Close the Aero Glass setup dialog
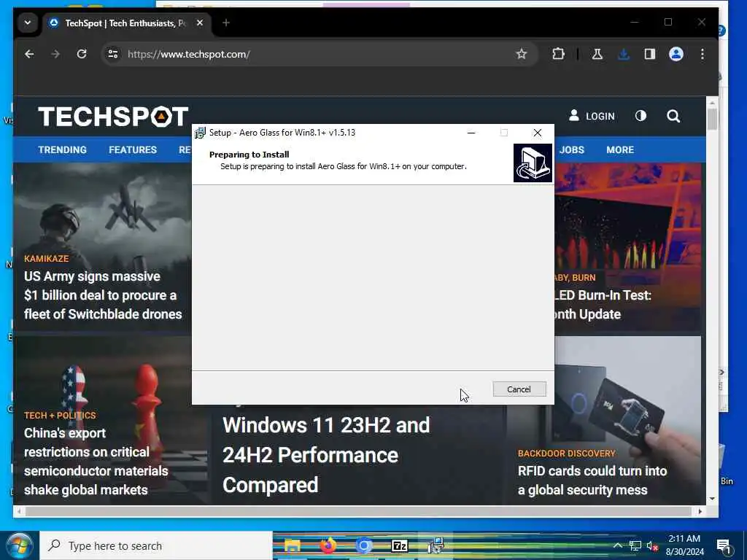 (x=538, y=133)
